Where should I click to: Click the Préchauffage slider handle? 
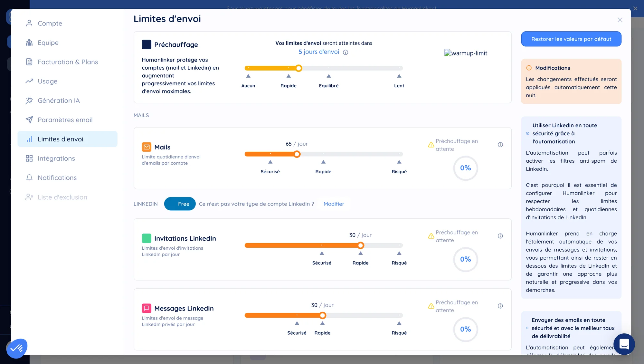coord(299,68)
